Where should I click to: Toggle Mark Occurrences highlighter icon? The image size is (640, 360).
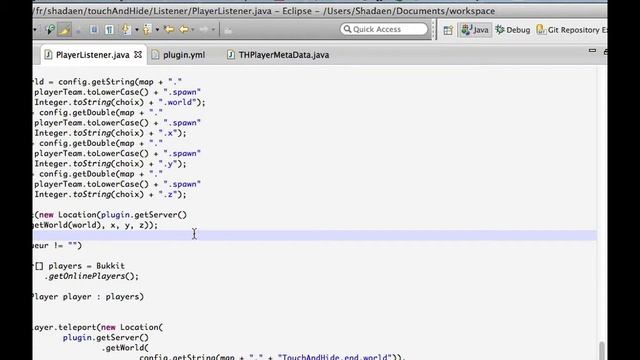point(64,29)
